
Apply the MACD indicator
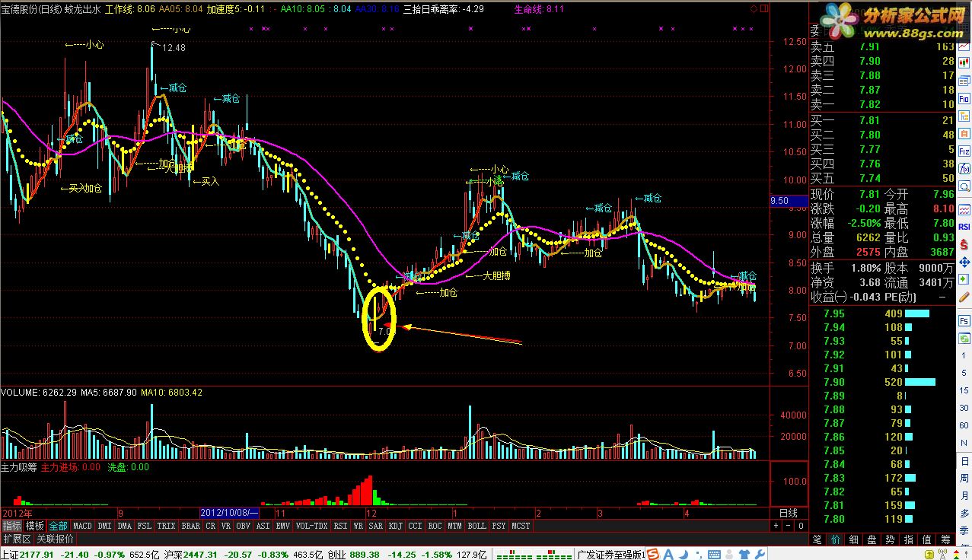(82, 526)
